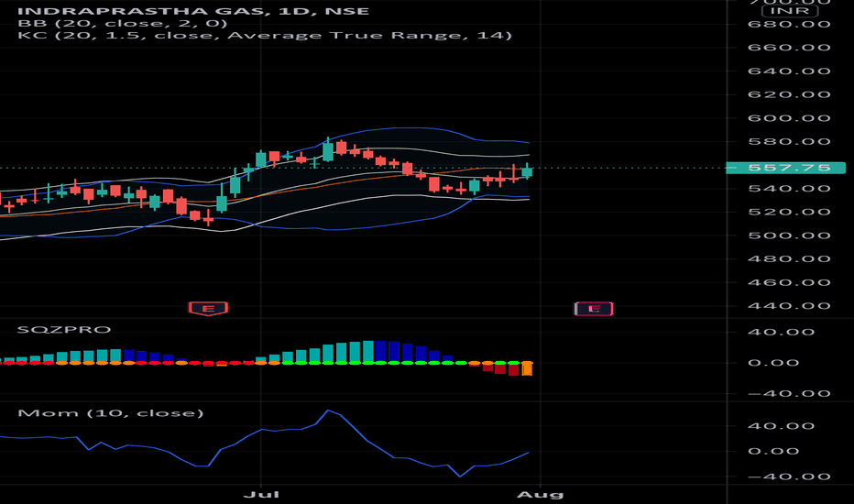Screen dimensions: 854x504
Task: Click the orange final SQZPRO histogram bar
Action: (x=527, y=369)
